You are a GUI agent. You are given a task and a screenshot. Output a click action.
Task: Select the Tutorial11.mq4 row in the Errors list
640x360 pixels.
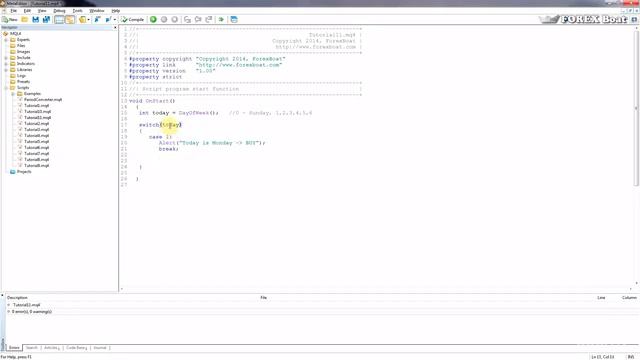[27, 305]
